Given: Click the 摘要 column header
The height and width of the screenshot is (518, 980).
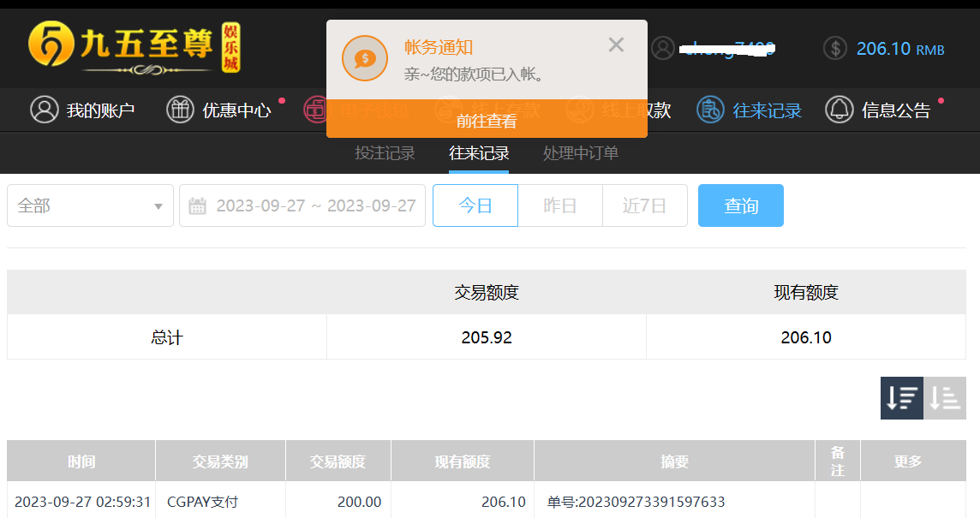Looking at the screenshot, I should coord(675,461).
